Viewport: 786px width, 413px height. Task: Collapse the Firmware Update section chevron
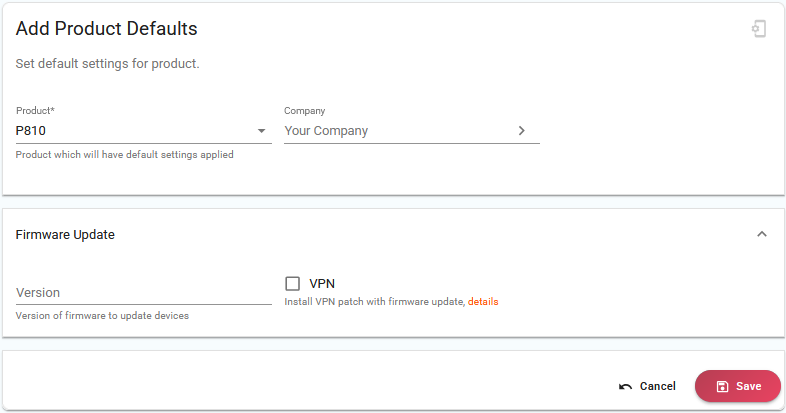761,234
